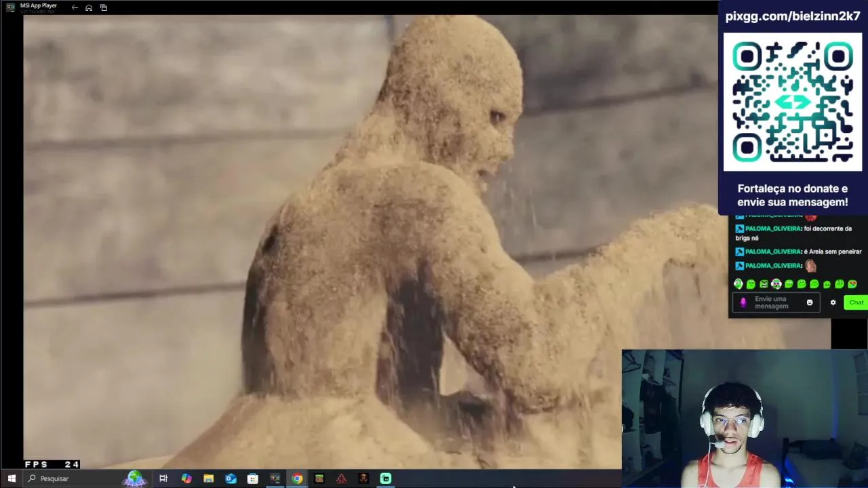This screenshot has height=488, width=868.
Task: Select the first green emote with headphones
Action: [x=738, y=284]
